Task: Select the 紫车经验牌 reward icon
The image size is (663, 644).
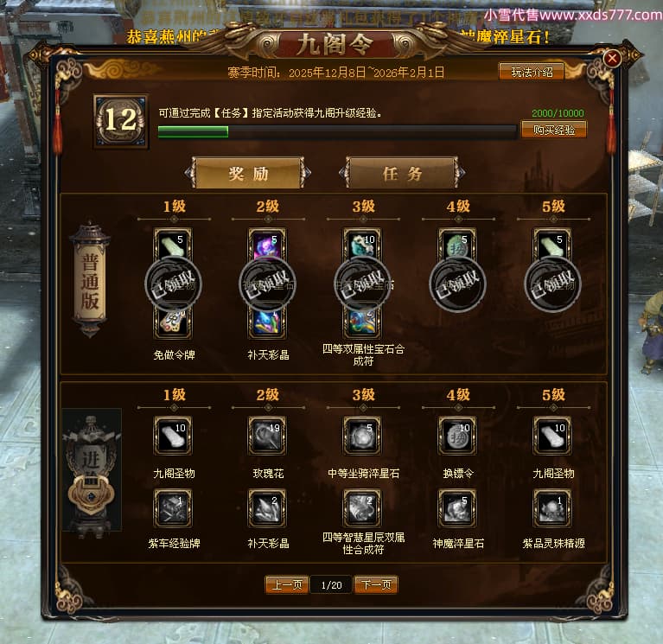Action: click(x=173, y=508)
